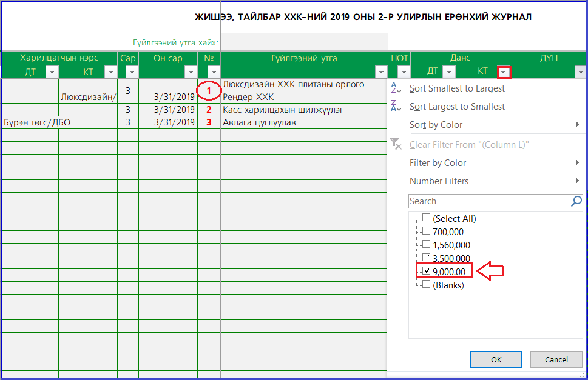588x380 pixels.
Task: Cancel the filter dialog
Action: pos(556,359)
